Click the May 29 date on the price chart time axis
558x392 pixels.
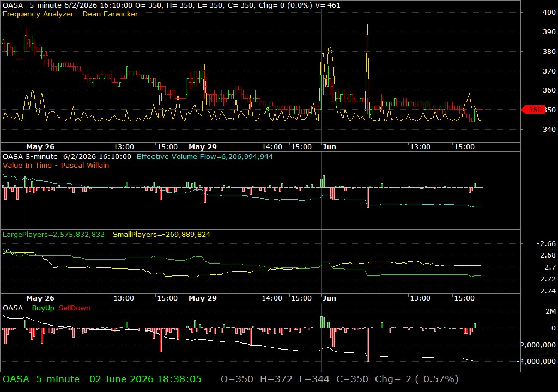click(x=203, y=146)
